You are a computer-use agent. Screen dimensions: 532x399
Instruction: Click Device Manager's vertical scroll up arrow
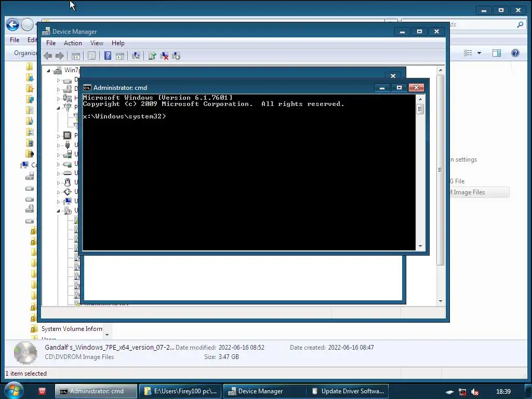[441, 70]
